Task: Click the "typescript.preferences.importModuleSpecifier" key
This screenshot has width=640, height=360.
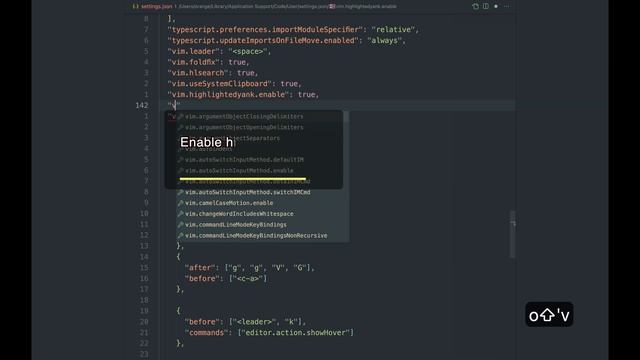Action: pyautogui.click(x=265, y=30)
